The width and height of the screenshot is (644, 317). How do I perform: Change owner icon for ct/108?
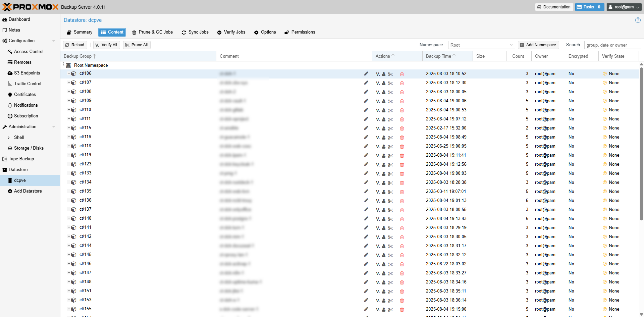[x=384, y=92]
